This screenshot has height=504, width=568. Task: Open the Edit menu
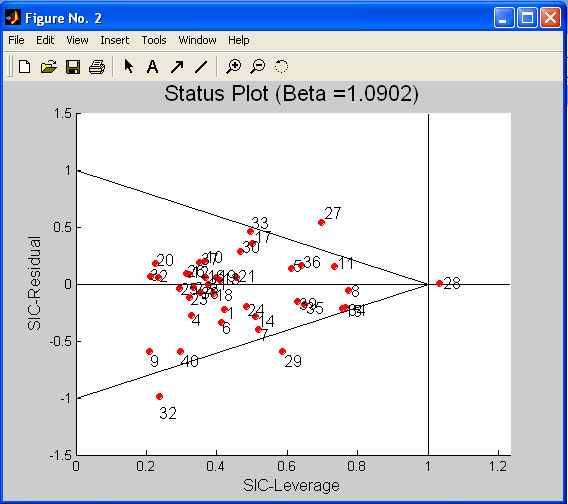tap(45, 40)
